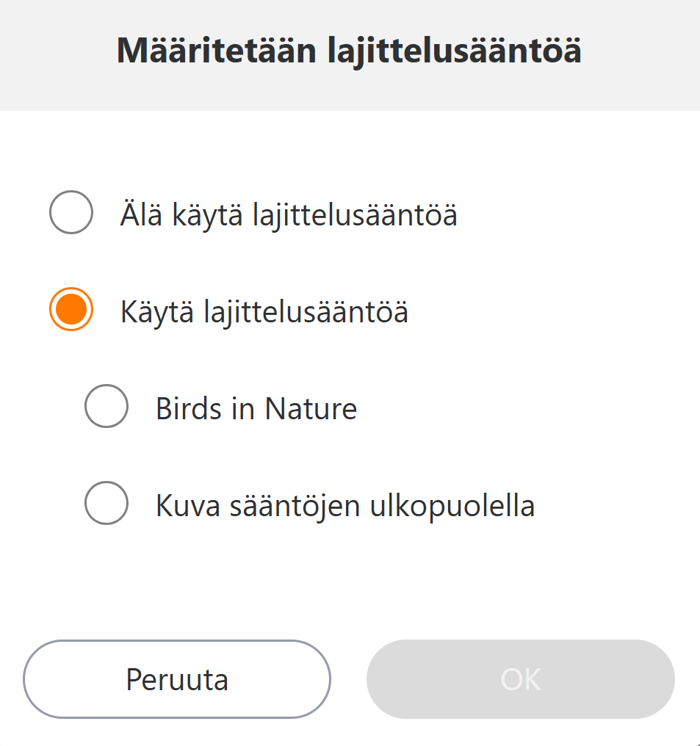Choose the 'Birds in Nature' rule option
Screen dimensions: 700x746
pyautogui.click(x=107, y=406)
